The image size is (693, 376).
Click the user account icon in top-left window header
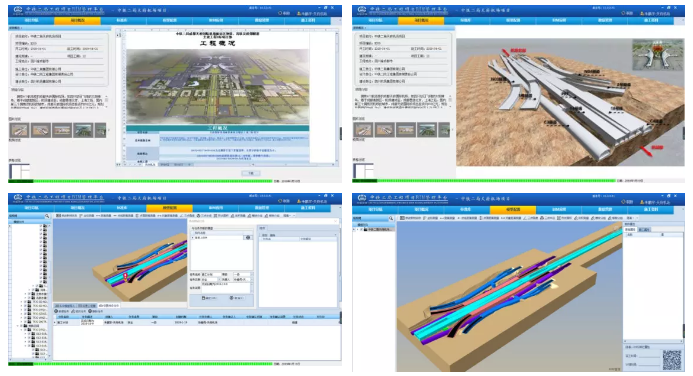click(299, 14)
